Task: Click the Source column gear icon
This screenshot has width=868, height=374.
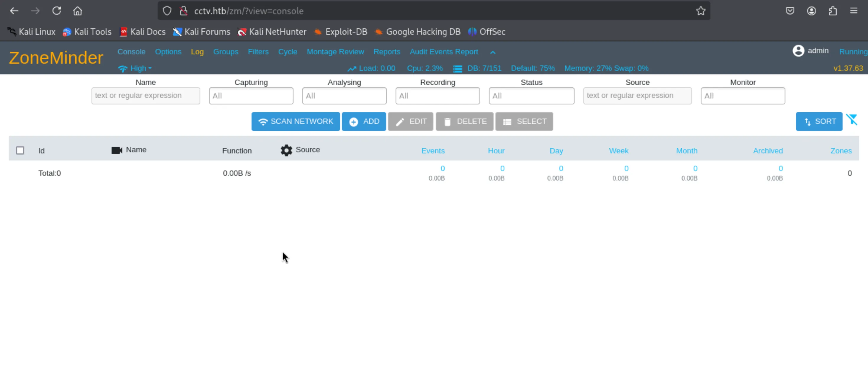Action: (x=286, y=150)
